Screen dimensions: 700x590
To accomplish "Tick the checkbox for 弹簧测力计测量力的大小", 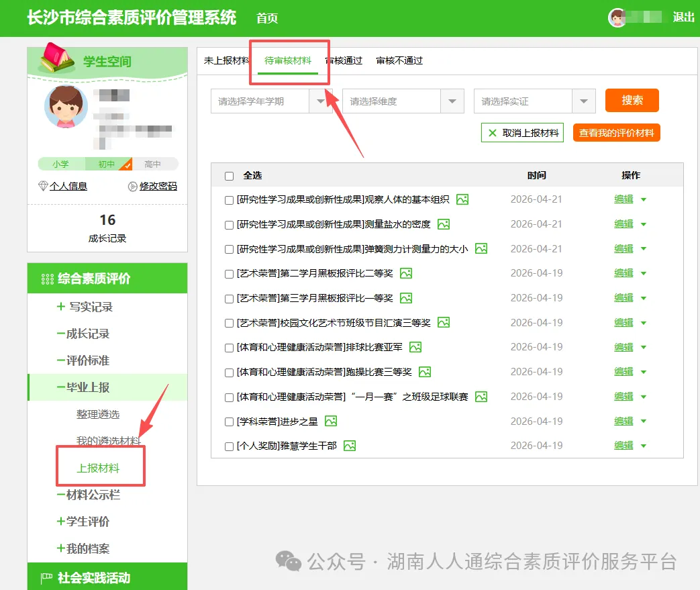I will click(228, 248).
